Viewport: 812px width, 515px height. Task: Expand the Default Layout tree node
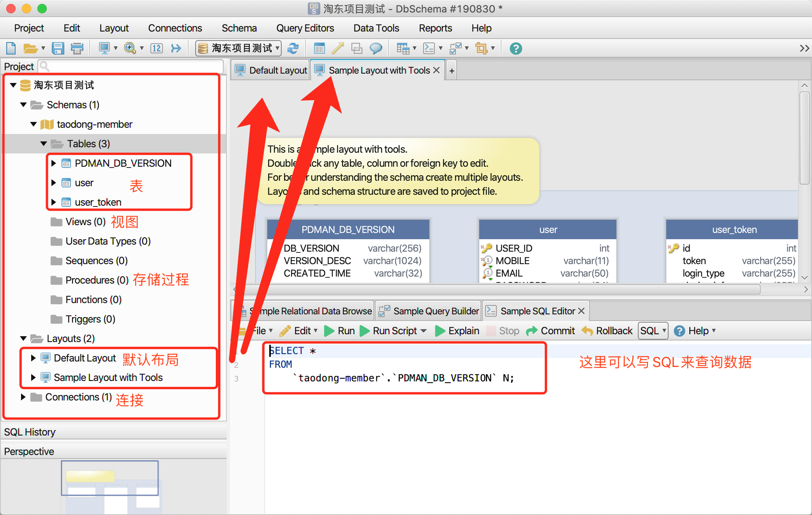[33, 358]
